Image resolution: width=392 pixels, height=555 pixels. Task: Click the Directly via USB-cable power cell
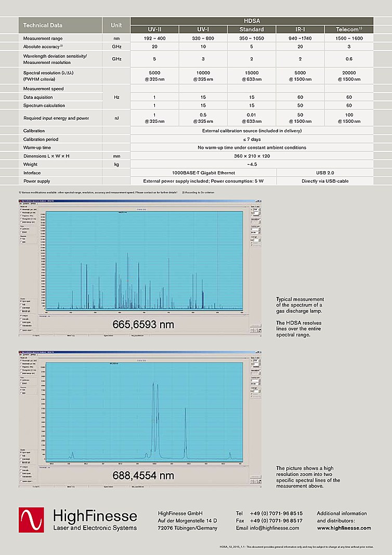point(325,181)
